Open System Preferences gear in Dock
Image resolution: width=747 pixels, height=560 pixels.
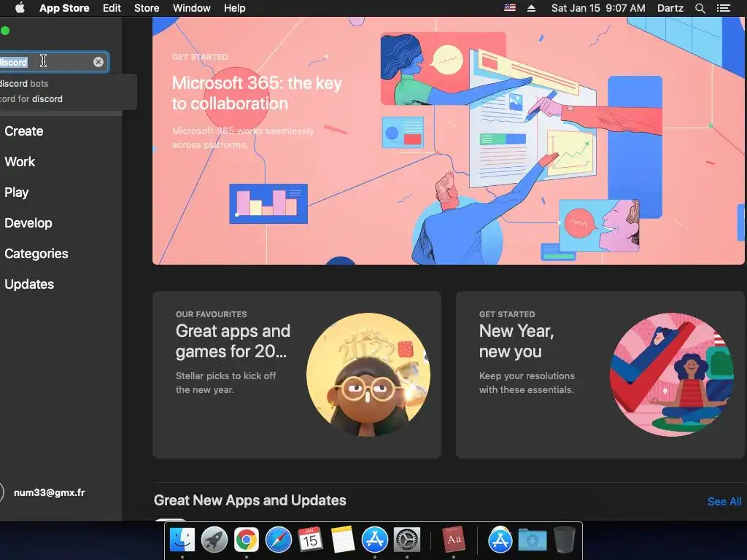tap(407, 540)
